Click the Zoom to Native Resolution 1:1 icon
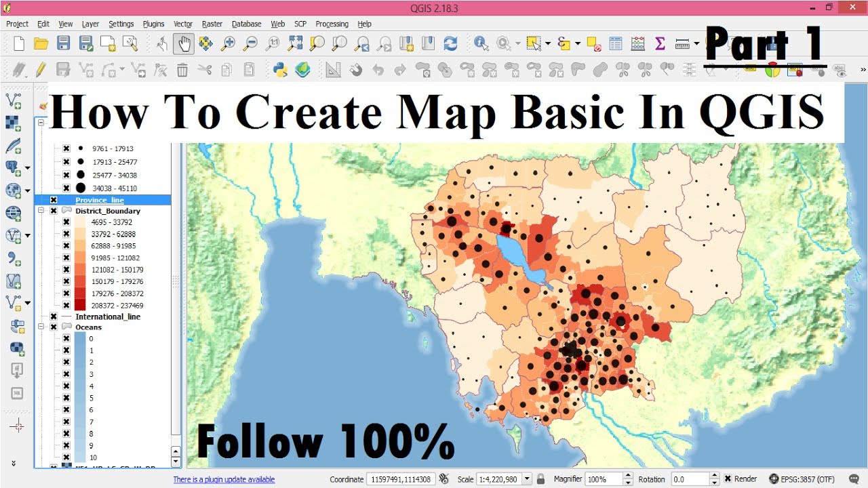This screenshot has width=868, height=488. 273,44
